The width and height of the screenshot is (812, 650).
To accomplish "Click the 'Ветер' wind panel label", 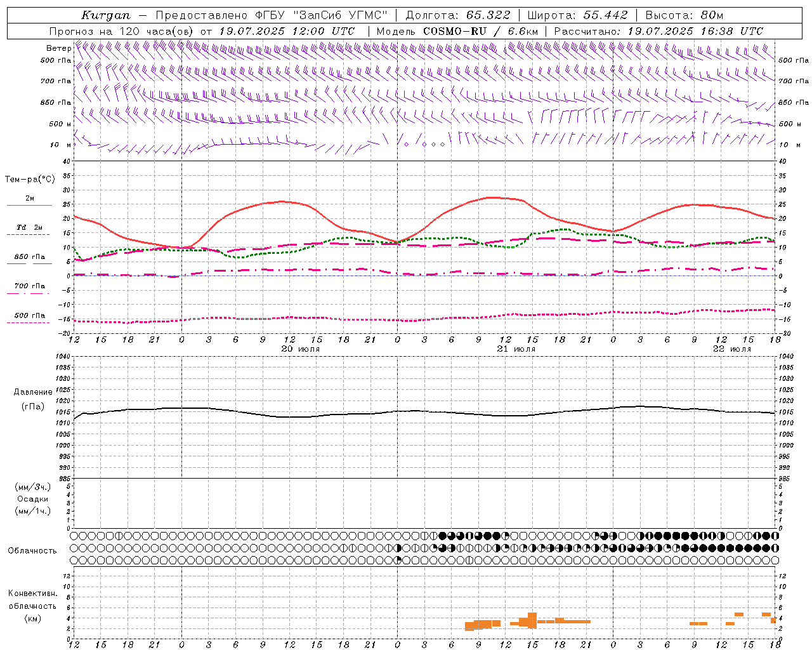I will tap(58, 48).
